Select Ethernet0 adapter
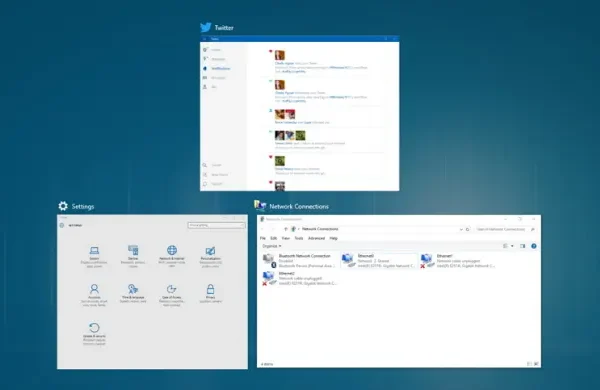The height and width of the screenshot is (390, 600). 379,261
